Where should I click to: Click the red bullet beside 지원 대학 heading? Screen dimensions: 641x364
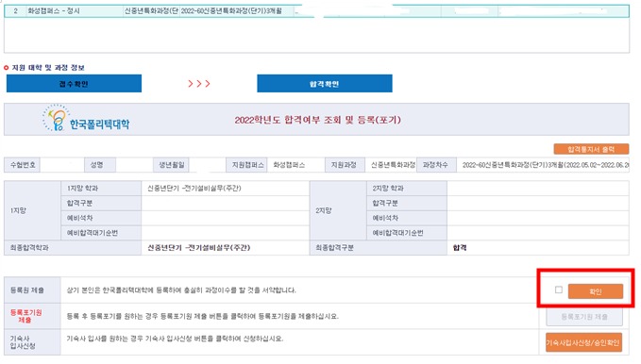[x=6, y=68]
